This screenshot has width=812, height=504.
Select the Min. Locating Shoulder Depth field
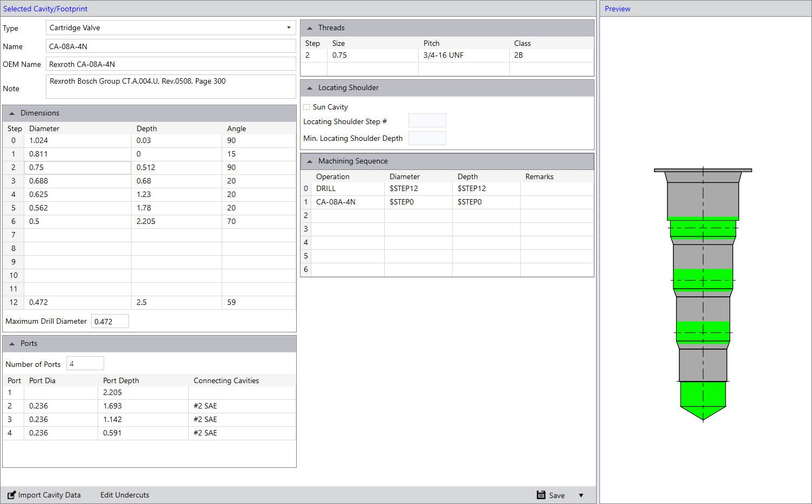tap(427, 138)
